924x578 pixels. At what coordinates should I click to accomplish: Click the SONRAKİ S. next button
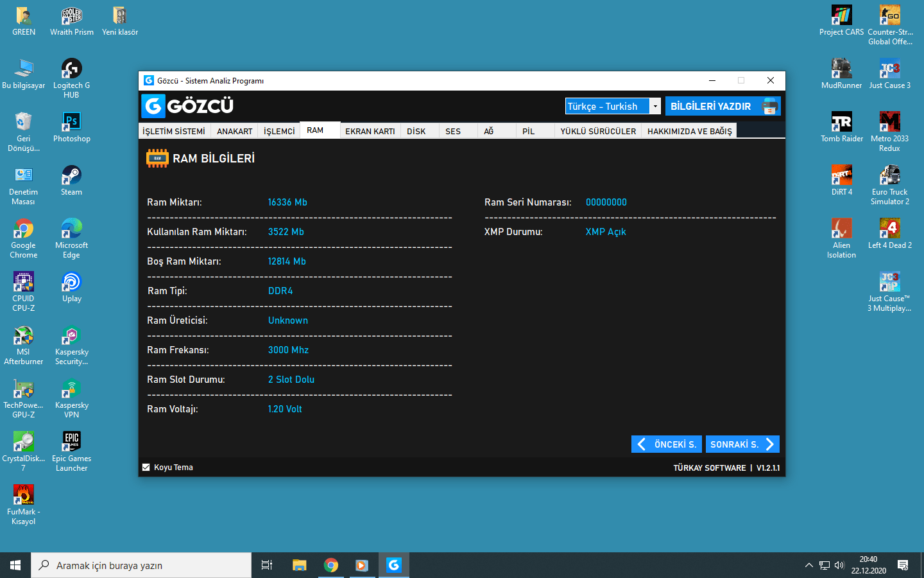tap(742, 444)
